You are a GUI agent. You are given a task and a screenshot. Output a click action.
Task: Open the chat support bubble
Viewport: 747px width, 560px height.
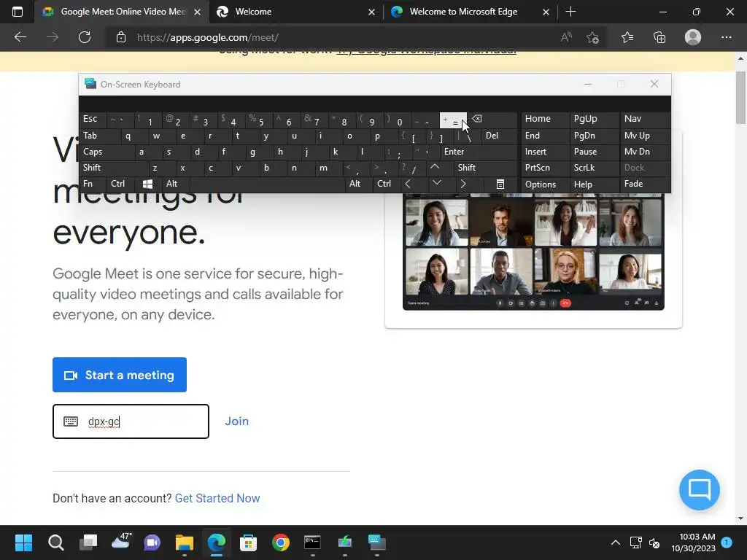(700, 489)
